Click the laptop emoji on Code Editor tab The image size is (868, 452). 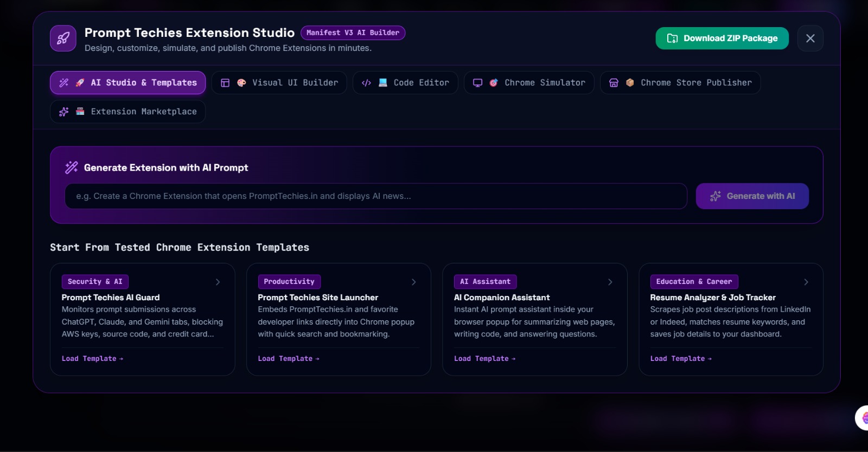[x=383, y=83]
